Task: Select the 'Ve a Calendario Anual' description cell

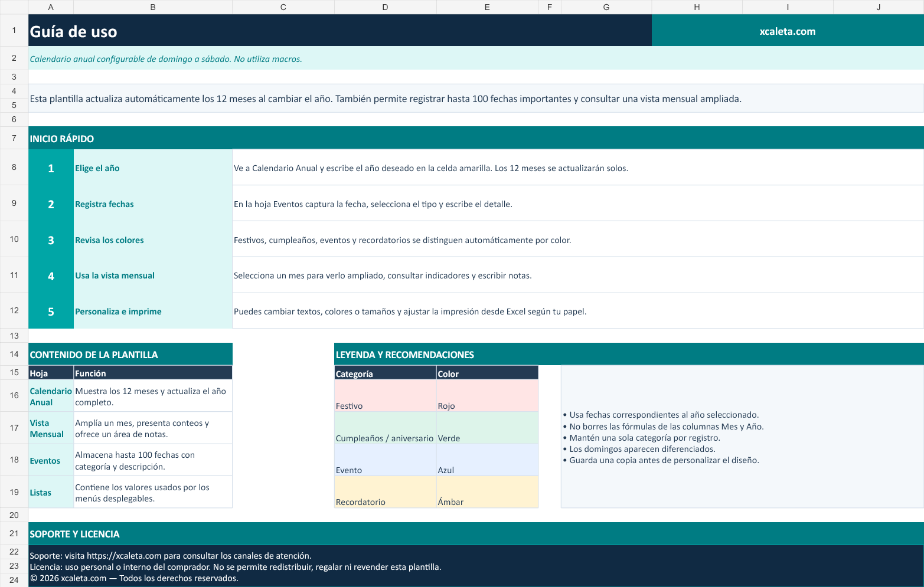Action: click(578, 168)
